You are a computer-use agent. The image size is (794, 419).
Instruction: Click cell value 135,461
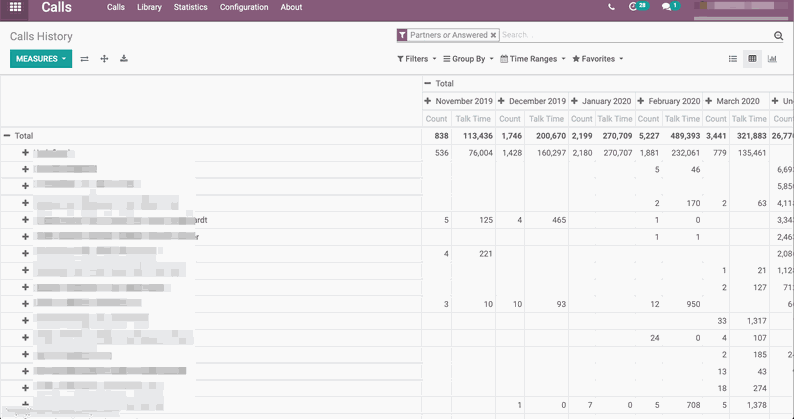(x=751, y=153)
